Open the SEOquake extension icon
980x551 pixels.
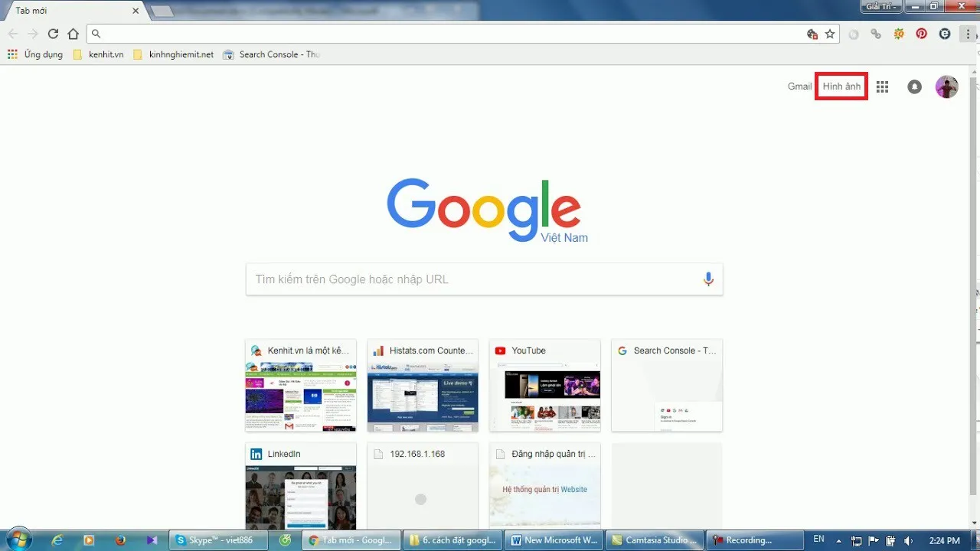tap(899, 34)
